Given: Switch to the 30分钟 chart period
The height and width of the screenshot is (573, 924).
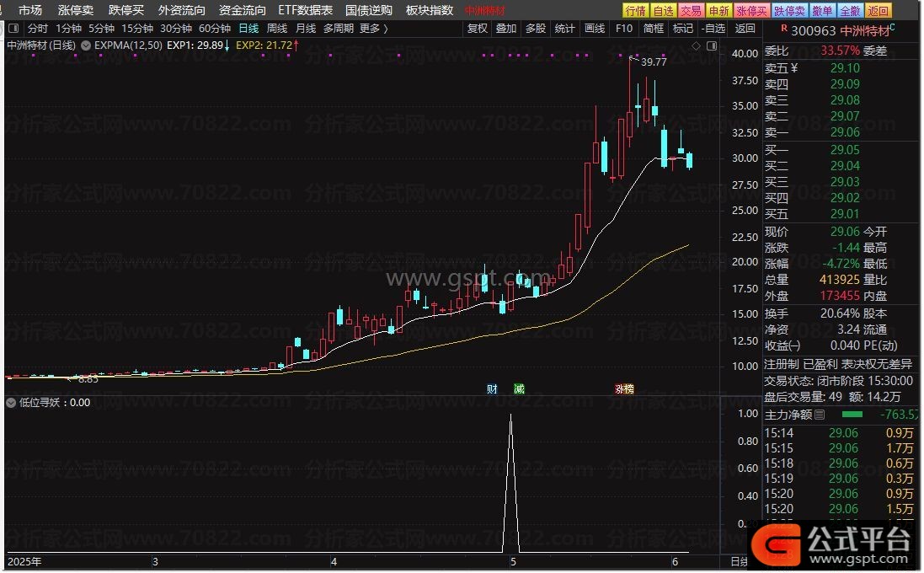Looking at the screenshot, I should 176,29.
